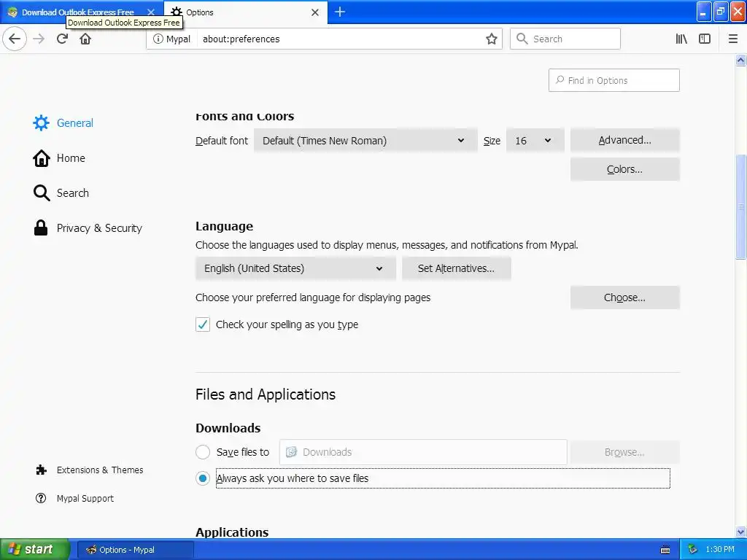Click the Language section heading
This screenshot has width=747, height=560.
[x=225, y=226]
